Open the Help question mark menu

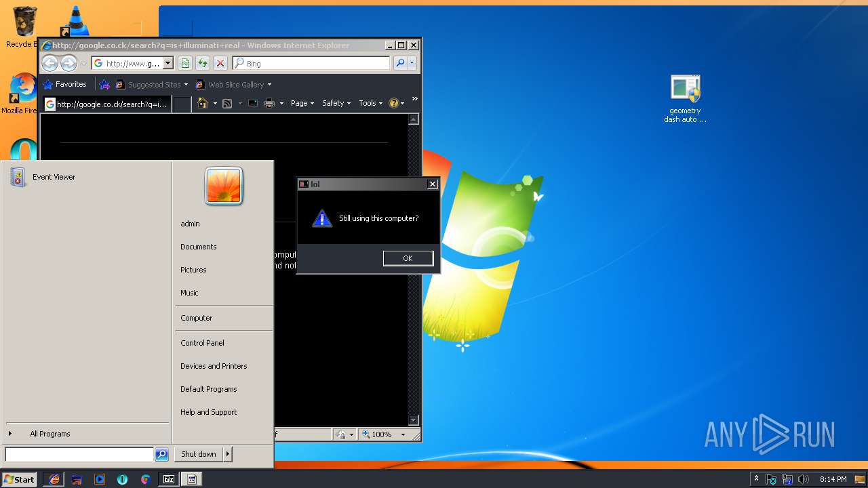click(396, 103)
